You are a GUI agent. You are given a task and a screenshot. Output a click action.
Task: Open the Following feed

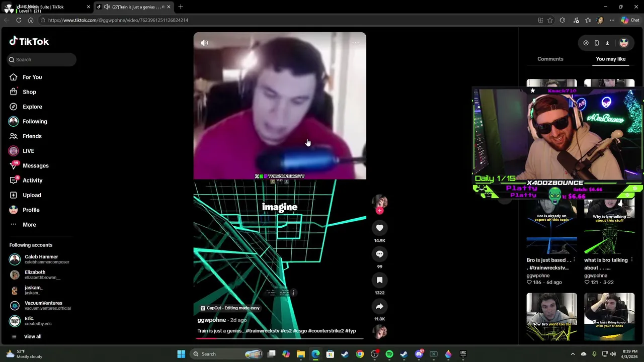click(35, 121)
